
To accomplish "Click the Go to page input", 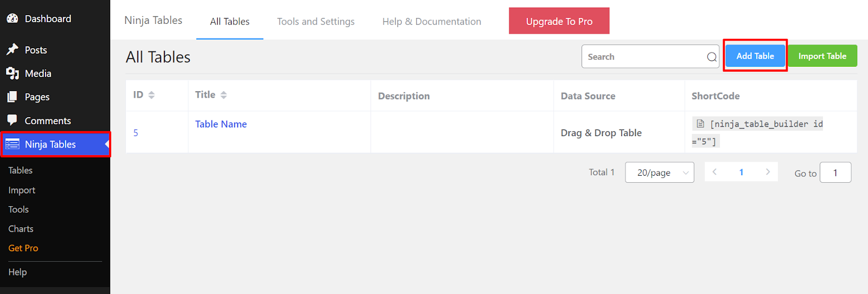I will coord(835,172).
